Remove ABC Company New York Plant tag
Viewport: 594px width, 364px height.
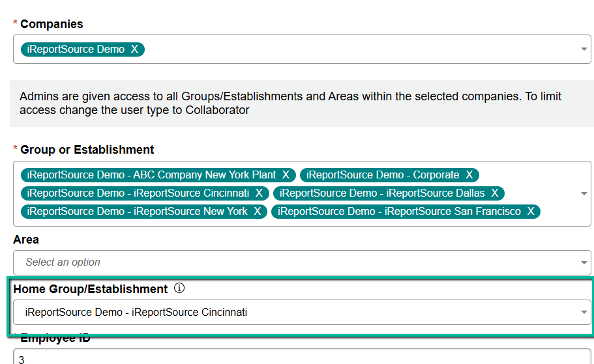tap(286, 175)
